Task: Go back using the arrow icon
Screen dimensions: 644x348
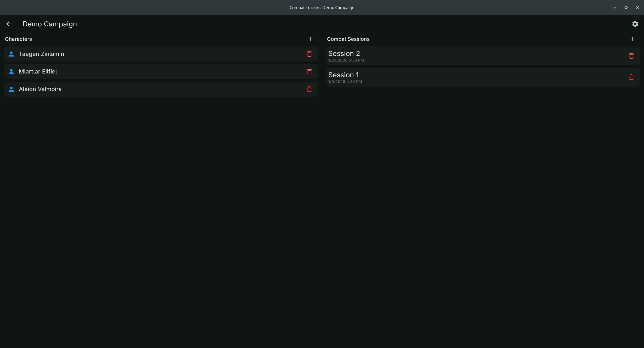Action: click(9, 24)
